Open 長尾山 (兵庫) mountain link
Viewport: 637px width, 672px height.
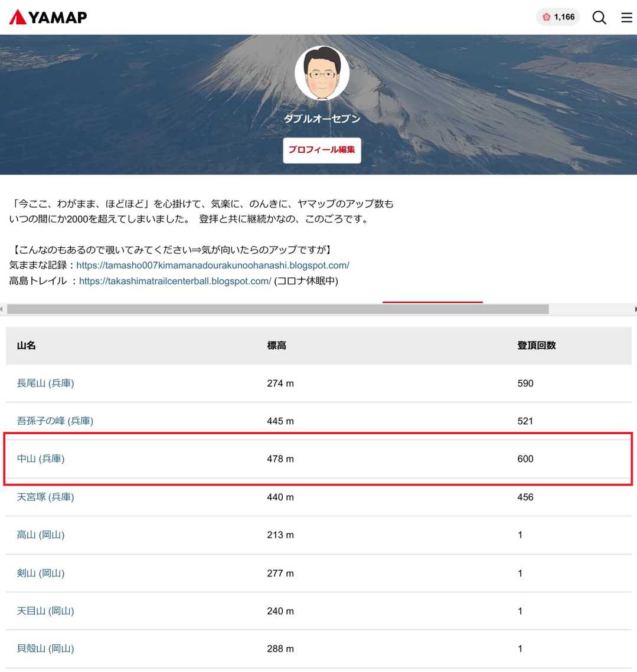45,383
